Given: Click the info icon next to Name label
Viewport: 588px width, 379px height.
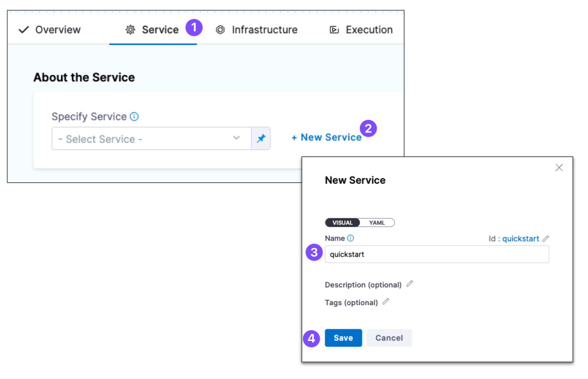Looking at the screenshot, I should pos(351,238).
